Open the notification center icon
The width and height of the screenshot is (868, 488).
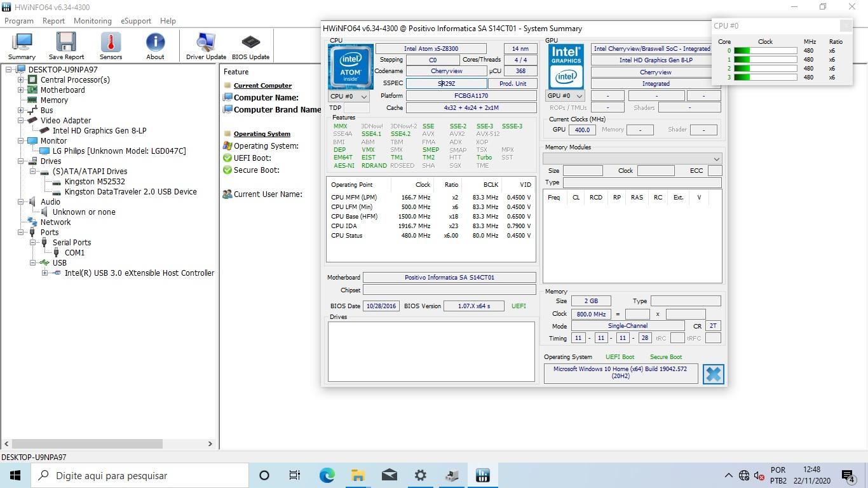[848, 475]
